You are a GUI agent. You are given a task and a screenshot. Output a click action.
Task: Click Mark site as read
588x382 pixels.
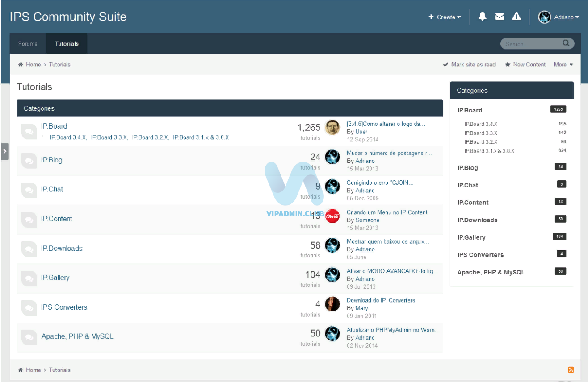coord(469,65)
